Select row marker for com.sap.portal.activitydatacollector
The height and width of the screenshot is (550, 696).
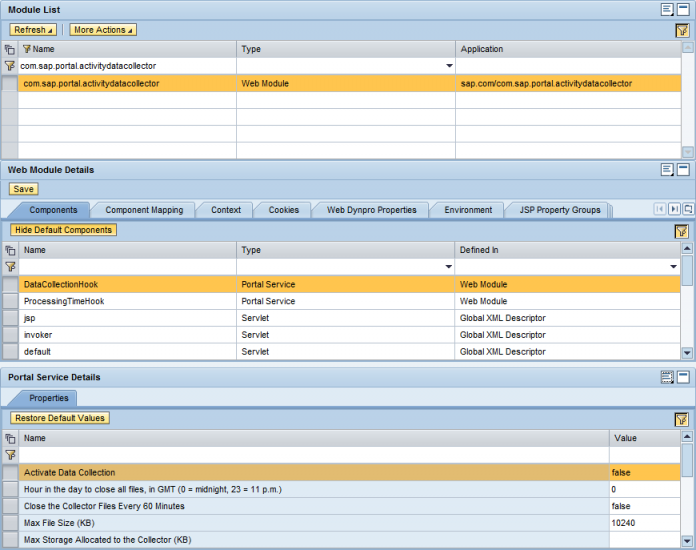(10, 83)
